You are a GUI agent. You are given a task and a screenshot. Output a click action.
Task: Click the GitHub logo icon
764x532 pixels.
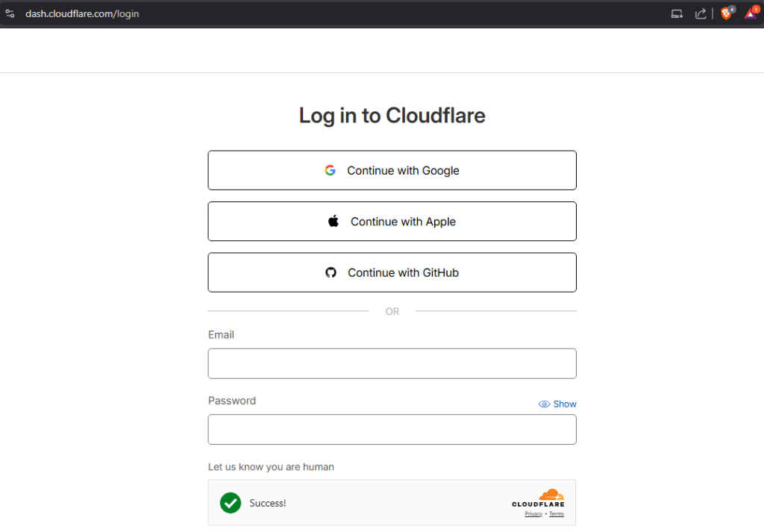[331, 272]
